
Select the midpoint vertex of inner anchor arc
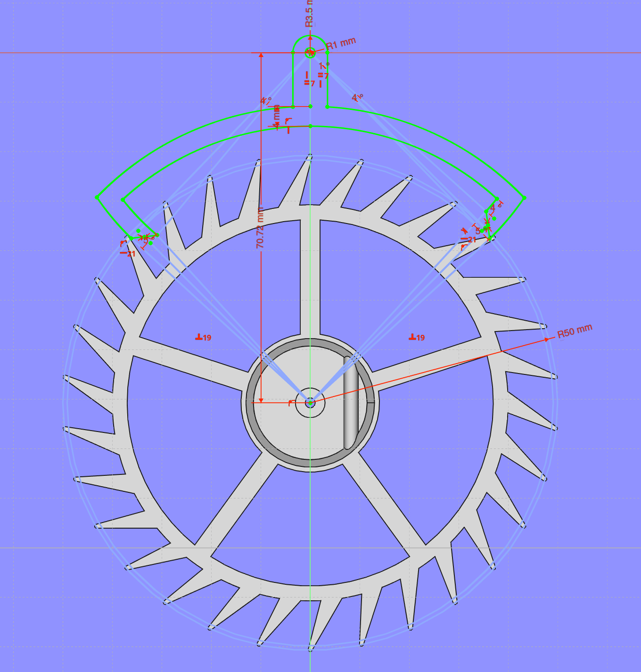[x=310, y=126]
